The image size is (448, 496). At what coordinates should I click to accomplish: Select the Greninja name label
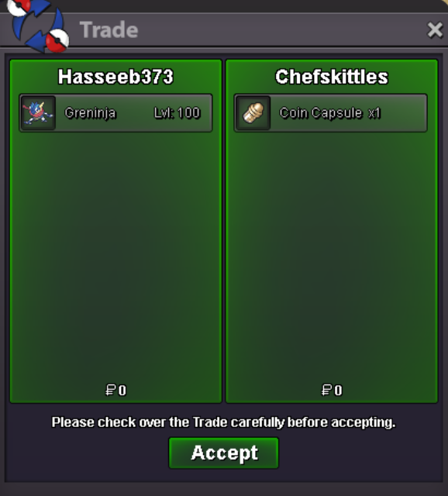tap(91, 113)
